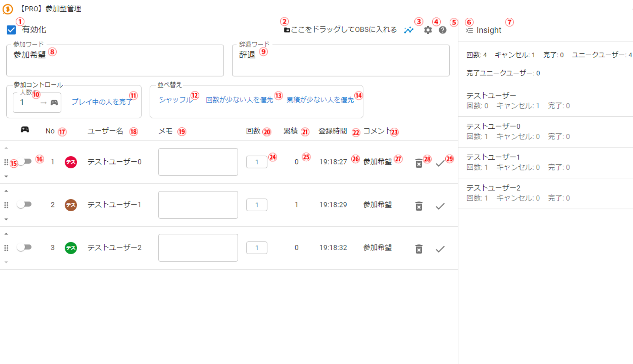Click trash icon for テストユーザー2
This screenshot has height=364, width=633.
(x=419, y=249)
